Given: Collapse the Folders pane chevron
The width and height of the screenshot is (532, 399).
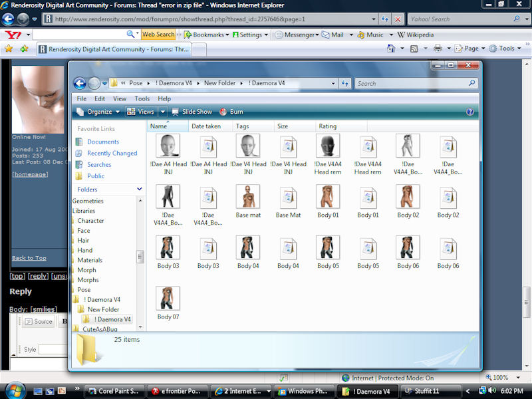Looking at the screenshot, I should 140,190.
